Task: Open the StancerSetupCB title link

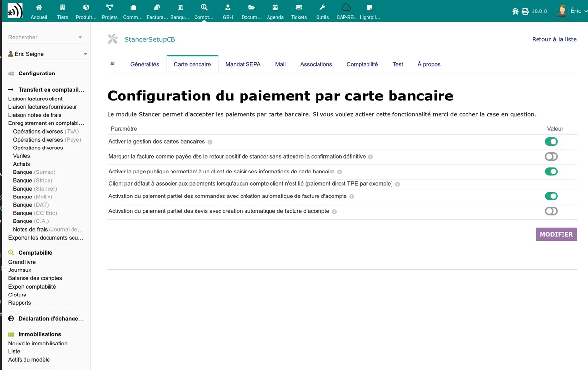Action: 149,39
